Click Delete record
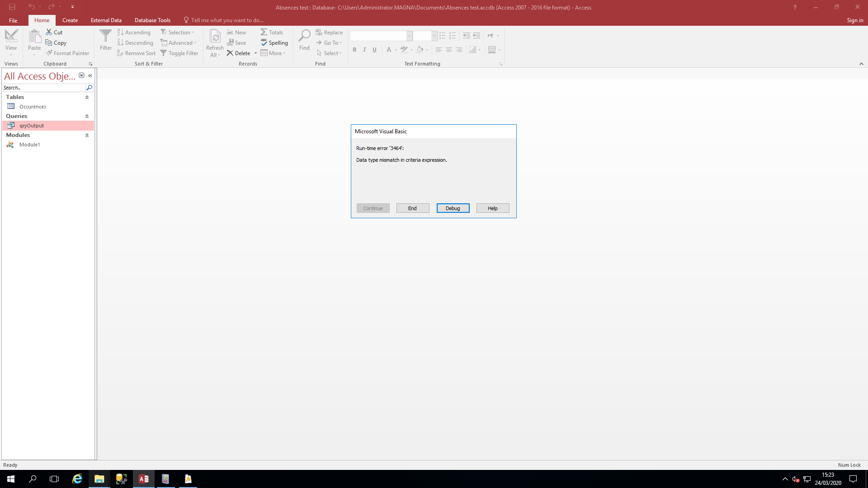The height and width of the screenshot is (488, 868). (239, 53)
